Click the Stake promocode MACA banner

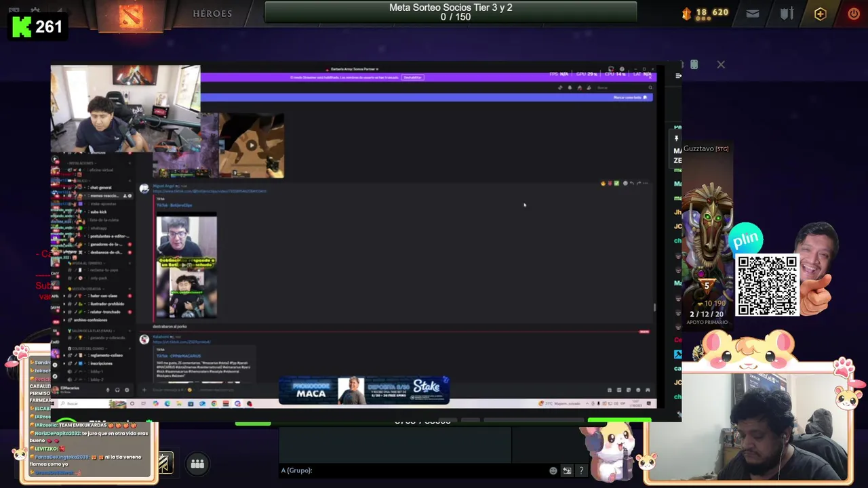tap(364, 390)
